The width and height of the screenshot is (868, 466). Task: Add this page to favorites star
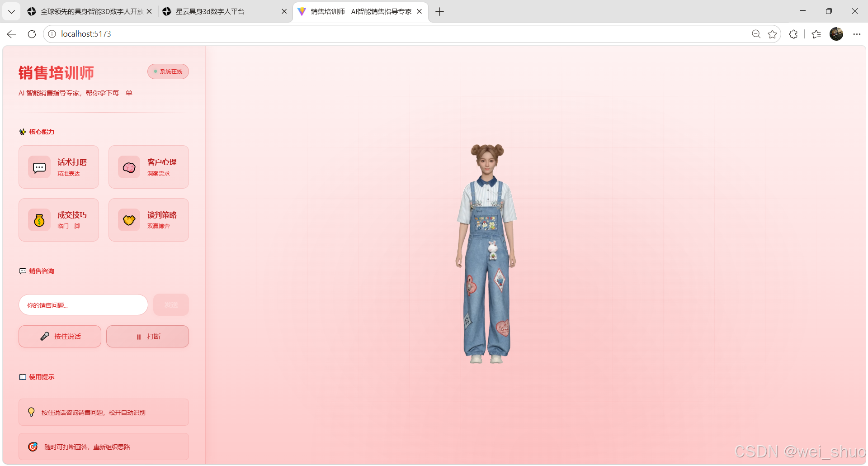pos(772,34)
